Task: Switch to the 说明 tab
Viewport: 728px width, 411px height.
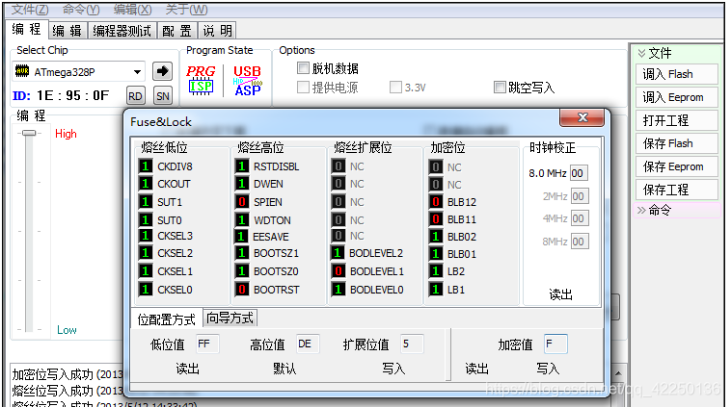Action: click(217, 31)
